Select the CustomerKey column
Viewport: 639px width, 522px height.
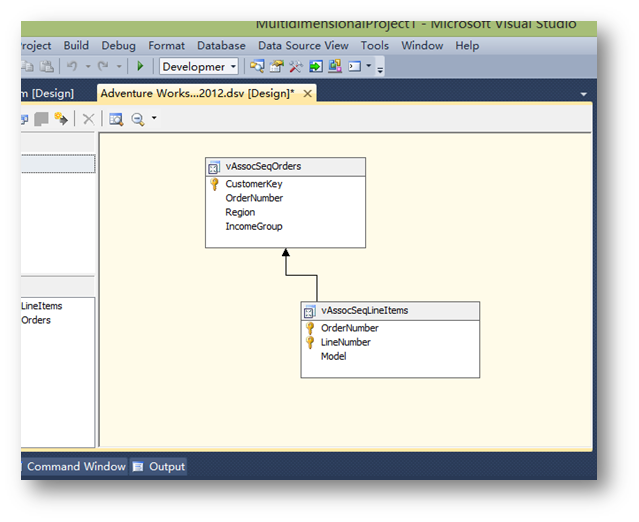[254, 184]
